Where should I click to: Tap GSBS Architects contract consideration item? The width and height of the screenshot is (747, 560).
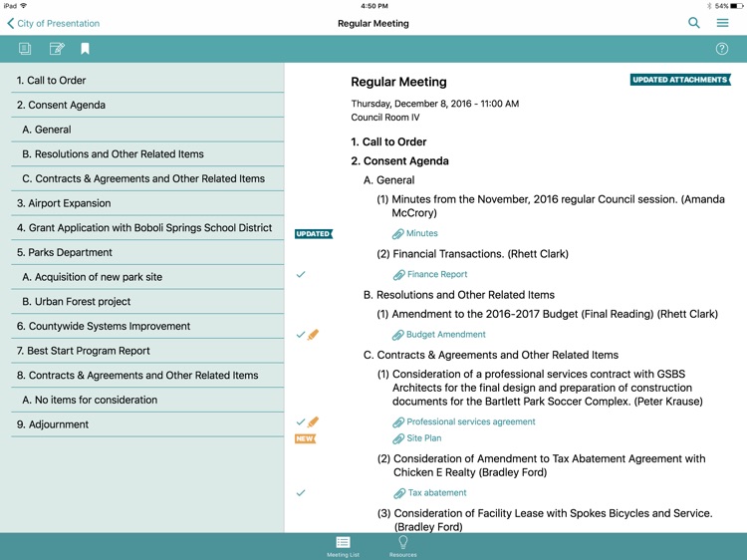pos(540,388)
